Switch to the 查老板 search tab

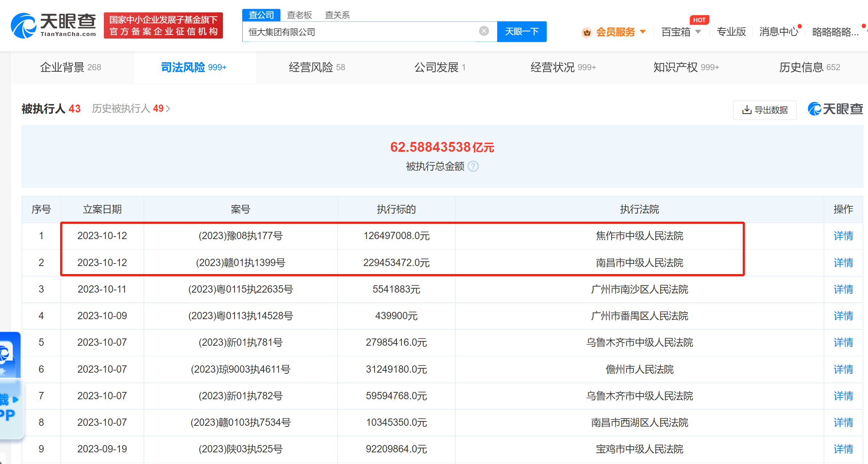point(299,15)
